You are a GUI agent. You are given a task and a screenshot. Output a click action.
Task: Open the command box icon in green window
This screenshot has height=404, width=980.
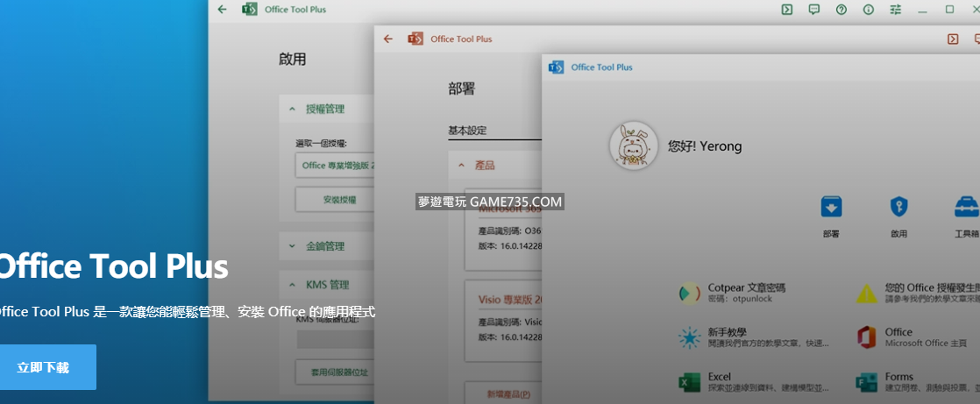click(787, 10)
